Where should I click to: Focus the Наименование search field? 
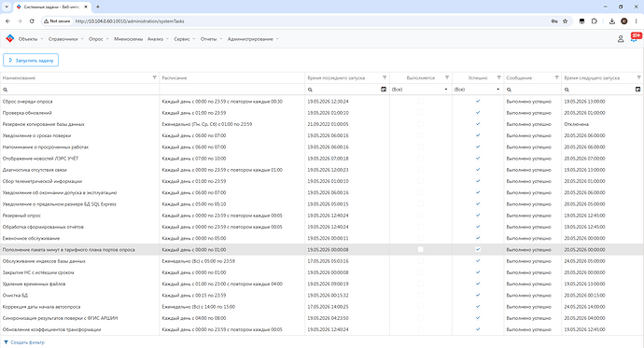(80, 89)
